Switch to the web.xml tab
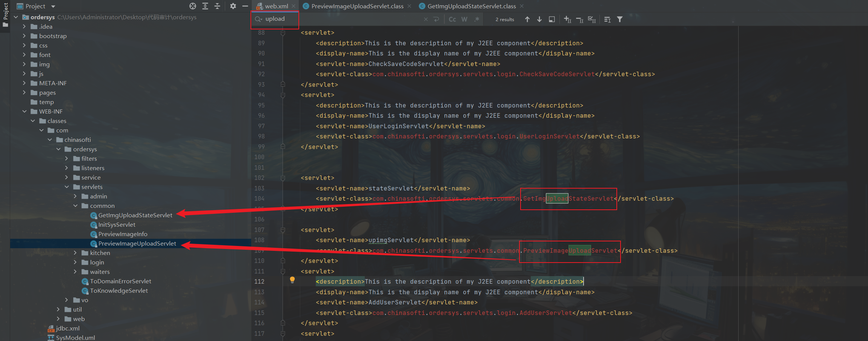 (x=276, y=6)
